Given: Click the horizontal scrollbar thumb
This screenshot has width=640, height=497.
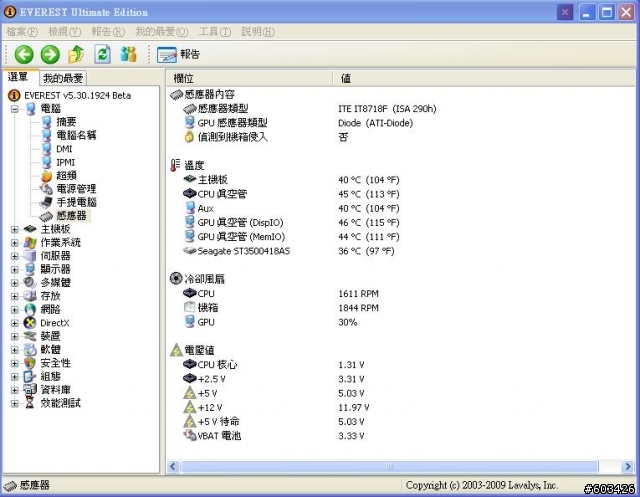Looking at the screenshot, I should (389, 466).
